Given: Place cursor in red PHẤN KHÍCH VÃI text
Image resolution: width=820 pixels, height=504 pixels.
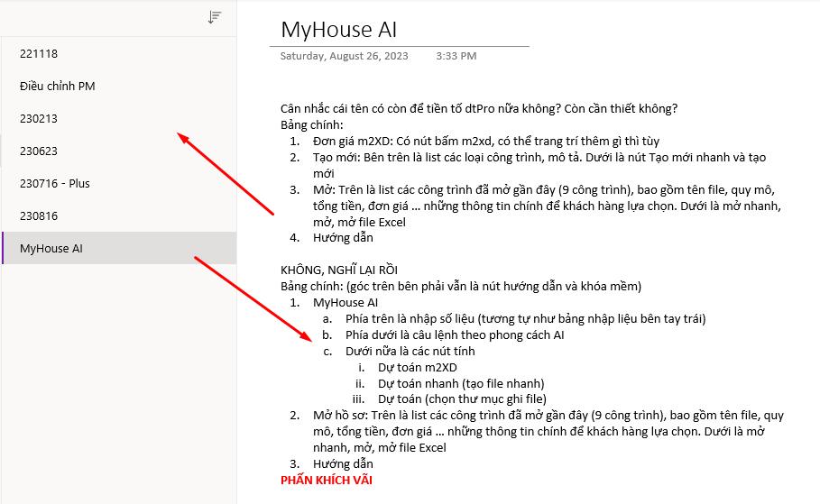Looking at the screenshot, I should [x=326, y=481].
